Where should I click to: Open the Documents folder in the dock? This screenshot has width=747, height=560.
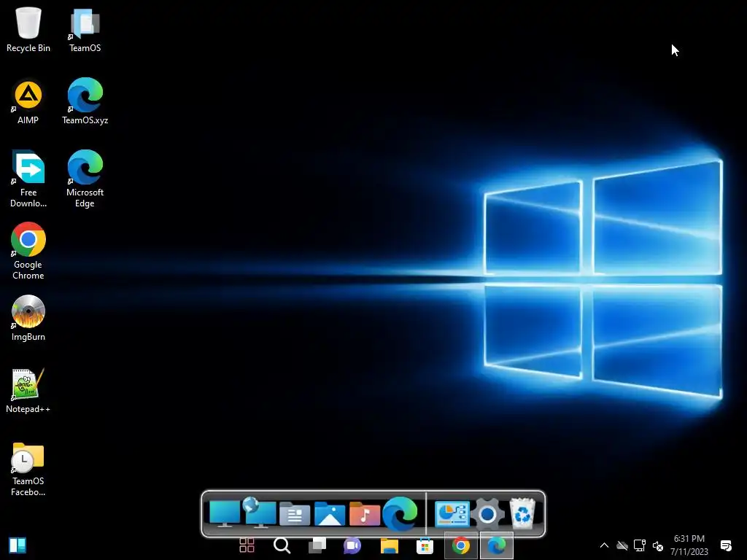295,514
